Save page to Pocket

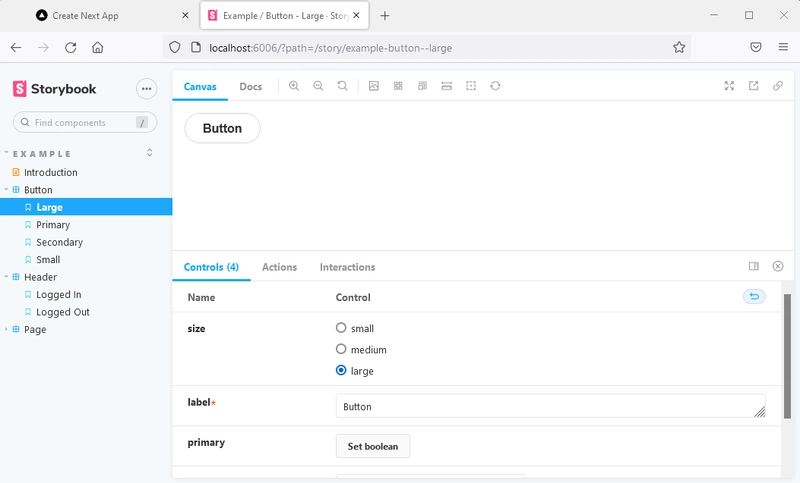[x=756, y=47]
